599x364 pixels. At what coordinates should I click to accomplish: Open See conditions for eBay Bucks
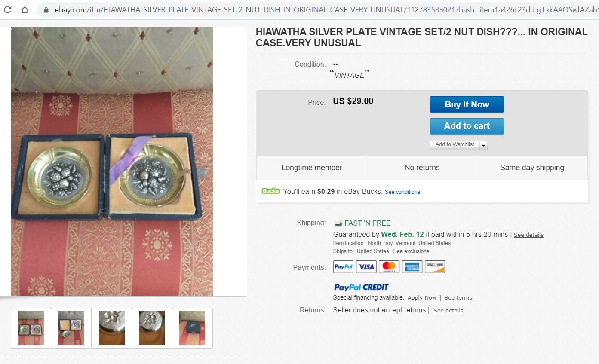point(402,192)
